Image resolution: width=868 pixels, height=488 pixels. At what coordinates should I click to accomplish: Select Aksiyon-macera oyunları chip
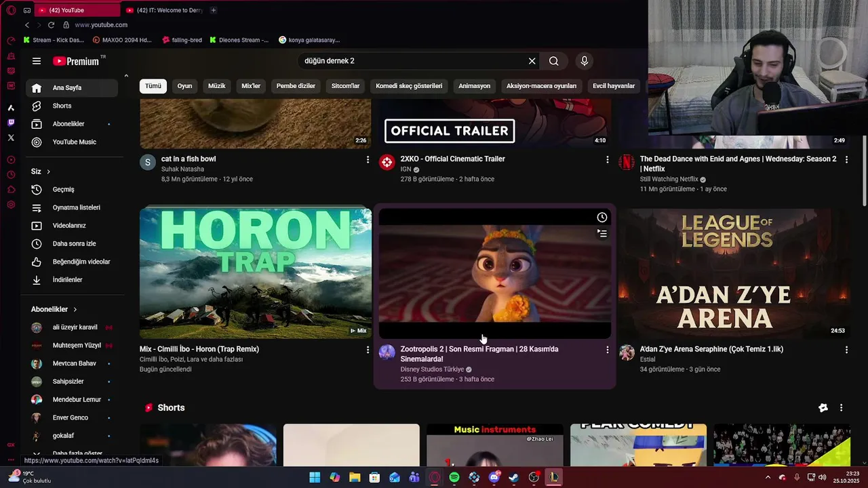coord(541,86)
